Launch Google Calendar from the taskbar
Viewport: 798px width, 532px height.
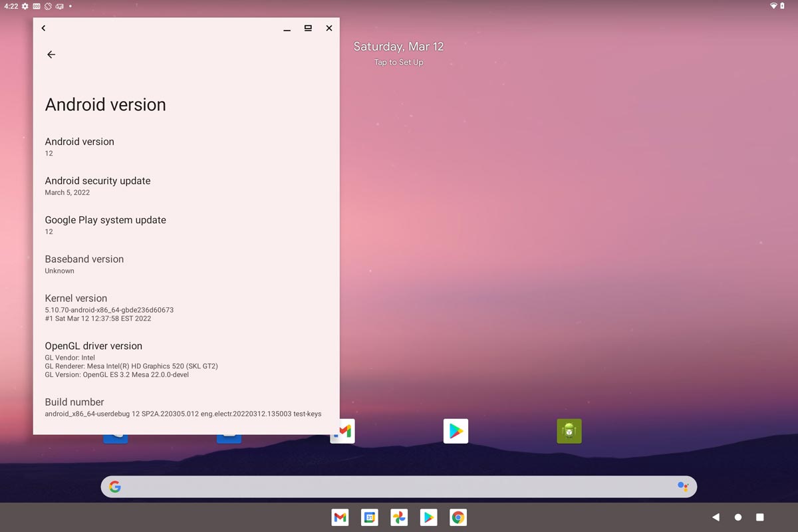tap(370, 517)
